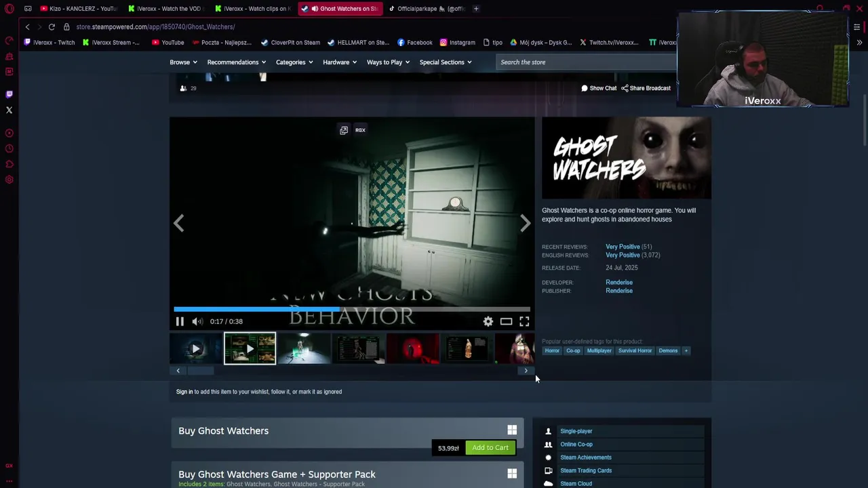
Task: Open Instagram bookmark
Action: pyautogui.click(x=458, y=42)
